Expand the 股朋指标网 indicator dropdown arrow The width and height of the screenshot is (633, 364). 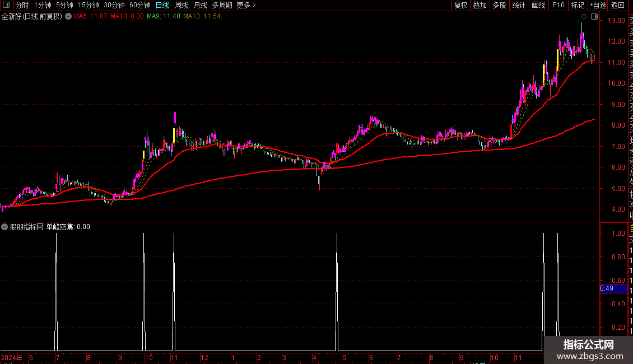pos(4,227)
